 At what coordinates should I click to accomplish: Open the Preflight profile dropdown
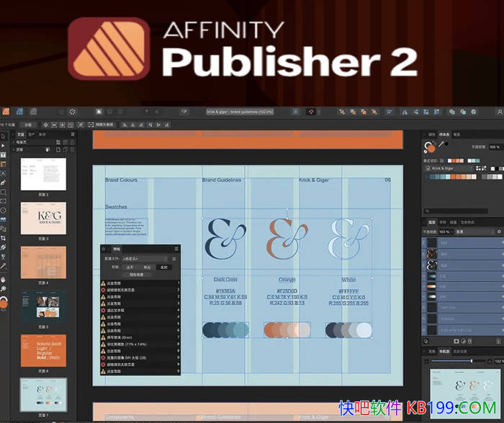[145, 259]
